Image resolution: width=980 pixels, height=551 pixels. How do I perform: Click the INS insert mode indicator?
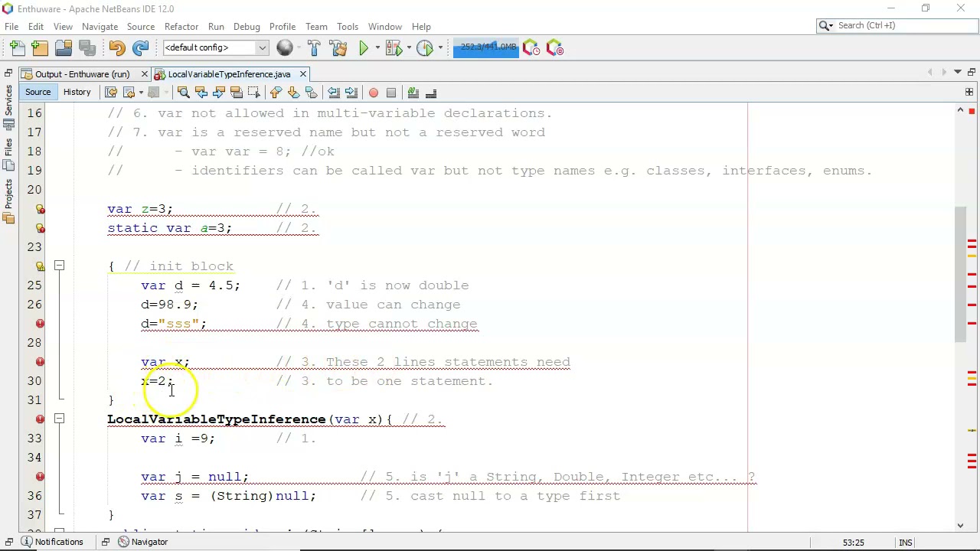(x=906, y=543)
